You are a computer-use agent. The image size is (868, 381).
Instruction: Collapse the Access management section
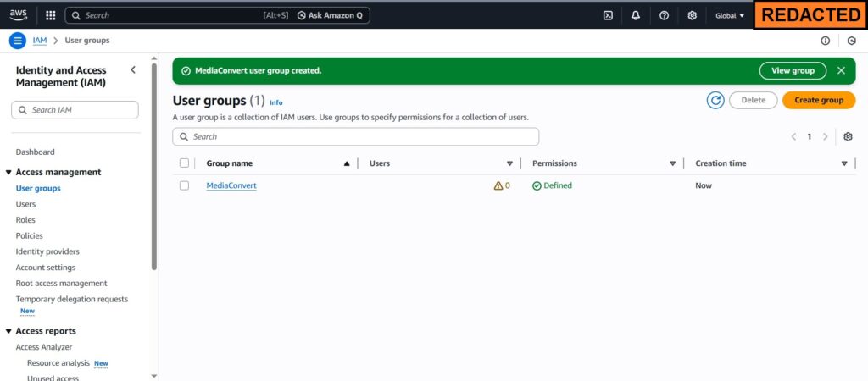coord(8,172)
